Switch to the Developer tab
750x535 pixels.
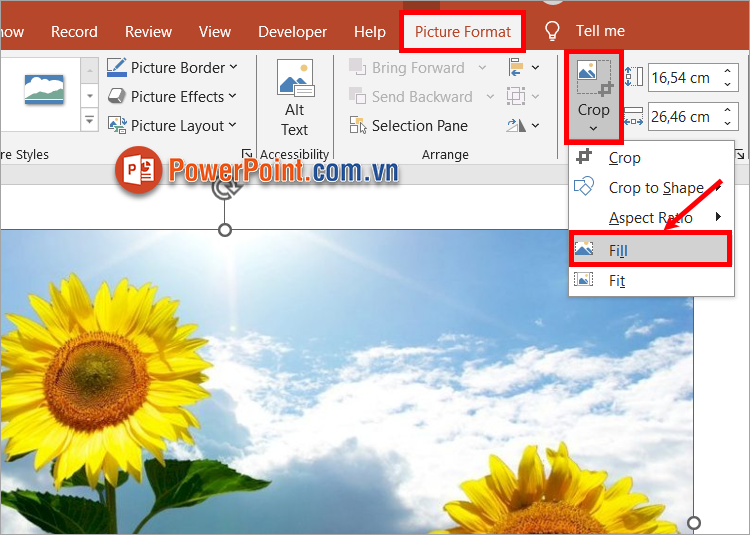(292, 32)
